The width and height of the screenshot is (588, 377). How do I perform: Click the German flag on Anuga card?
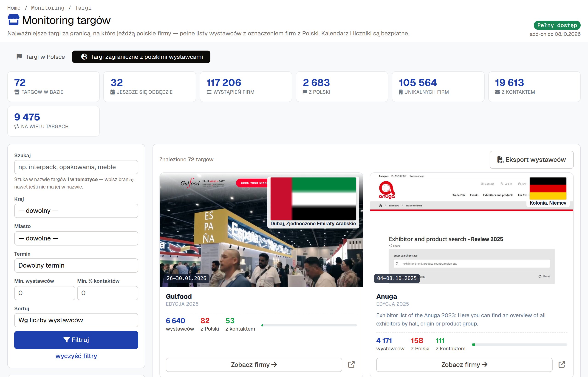pos(548,188)
